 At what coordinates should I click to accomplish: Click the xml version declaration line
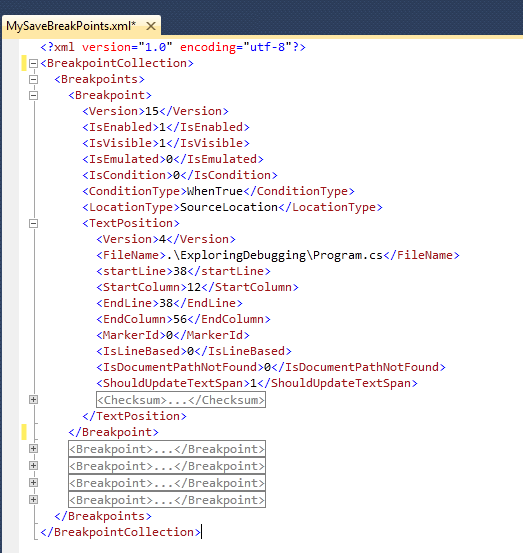pos(173,47)
